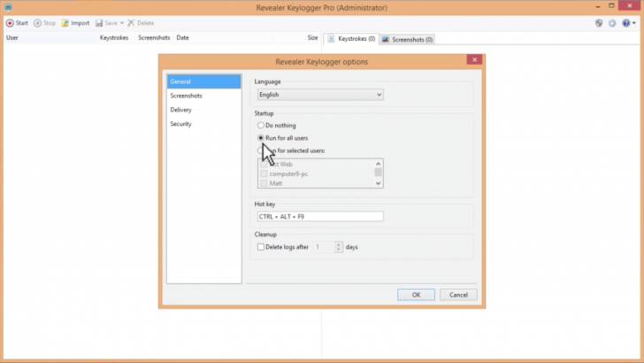This screenshot has height=363, width=644.
Task: Click the Stop monitoring toolbar button
Action: (x=44, y=23)
